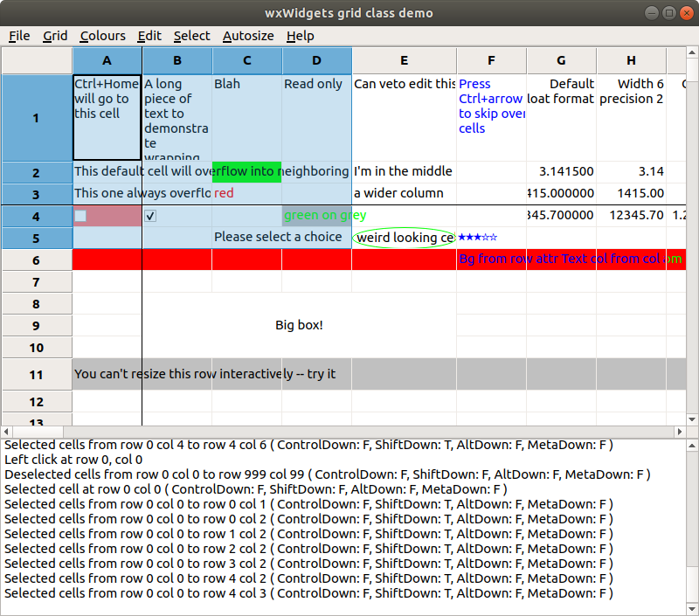Click the 'weird looking cell' ellipse cell
Screen dimensions: 699x616
pos(404,237)
